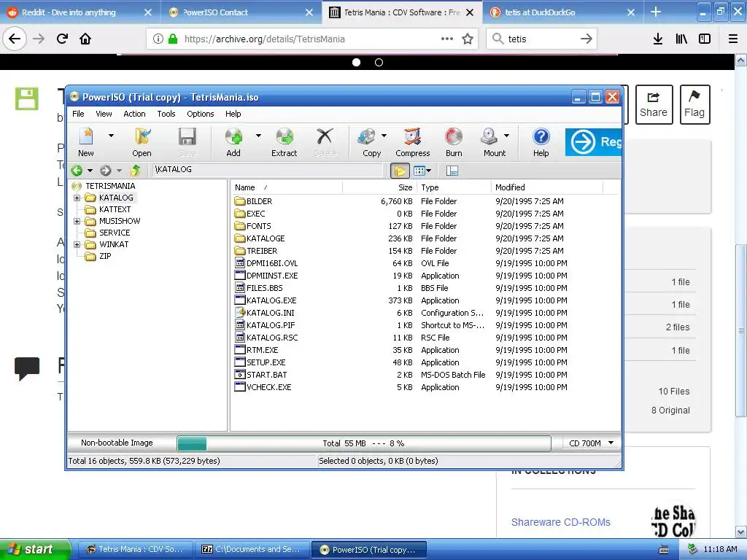Open the CD 700M media type dropdown
The height and width of the screenshot is (560, 747).
(x=591, y=443)
